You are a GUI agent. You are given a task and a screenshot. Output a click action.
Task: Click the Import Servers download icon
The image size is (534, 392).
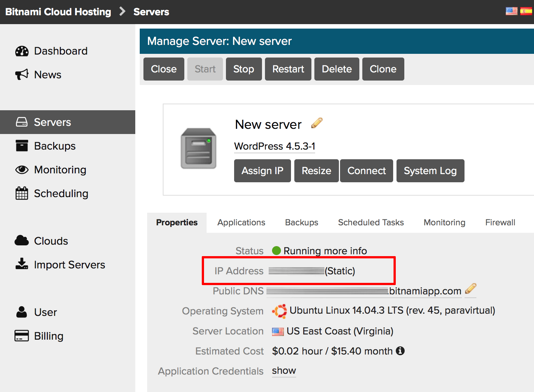pyautogui.click(x=22, y=264)
